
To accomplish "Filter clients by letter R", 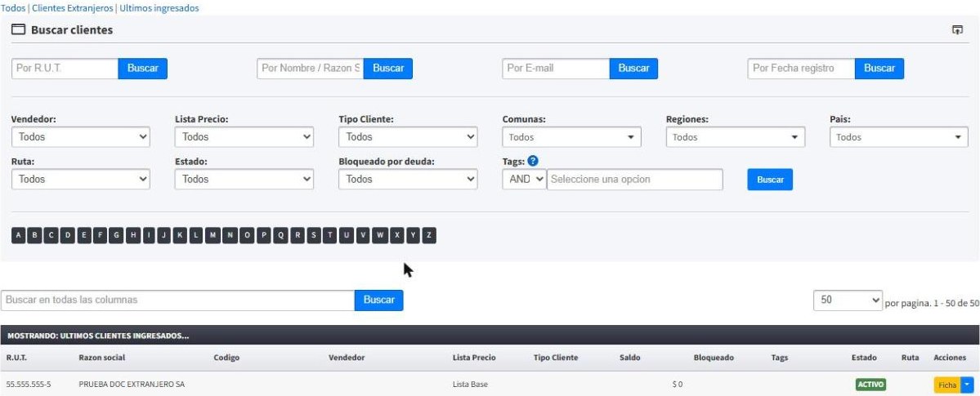I will pyautogui.click(x=298, y=235).
